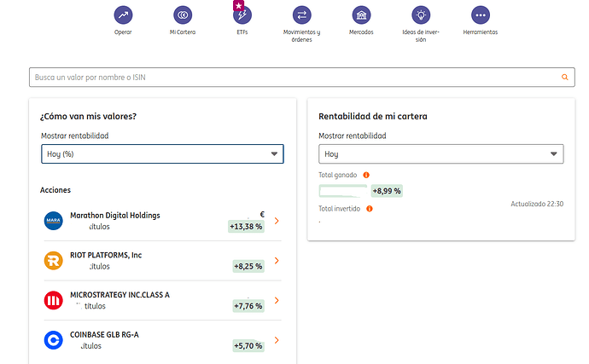Viewport: 589px width, 364px height.
Task: Click the +13,38 % badge
Action: [246, 226]
